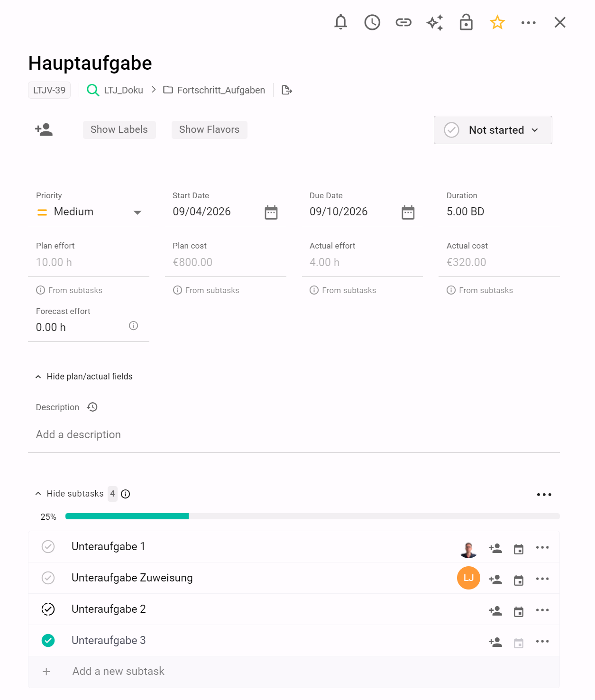Viewport: 595px width, 700px height.
Task: Open the Unteraufgabe 3 more options menu
Action: pyautogui.click(x=542, y=641)
